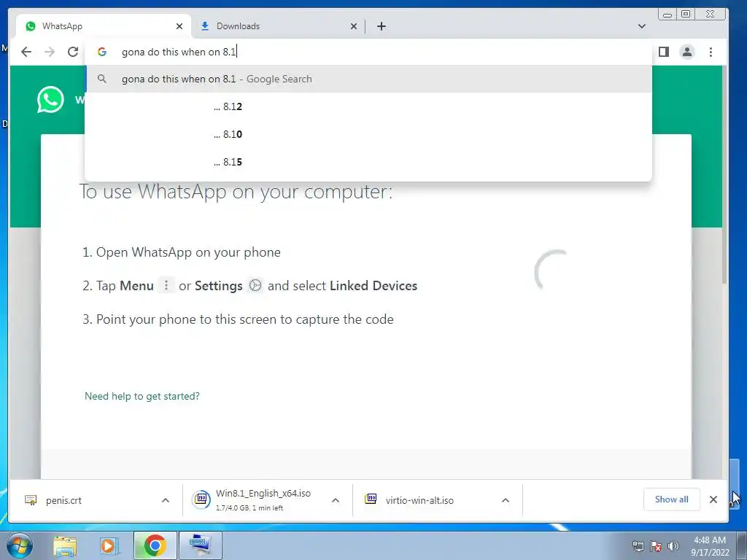This screenshot has width=747, height=560.
Task: Choose the '... 8.15' suggestion
Action: pos(368,162)
